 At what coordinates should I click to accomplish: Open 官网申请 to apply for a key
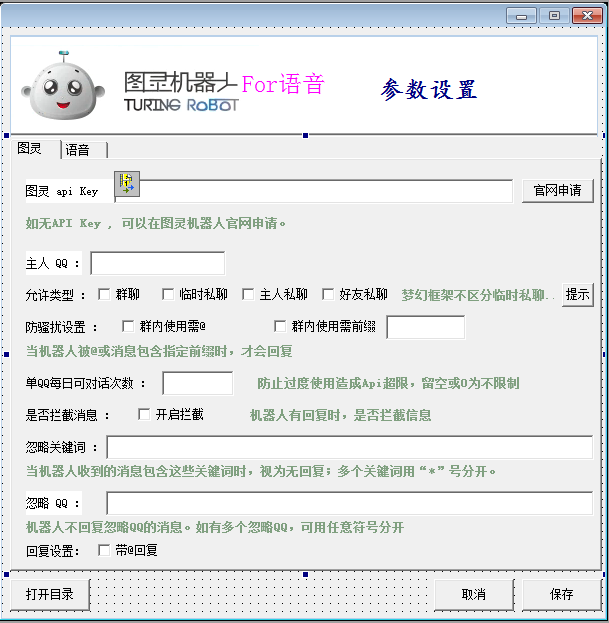pyautogui.click(x=558, y=191)
